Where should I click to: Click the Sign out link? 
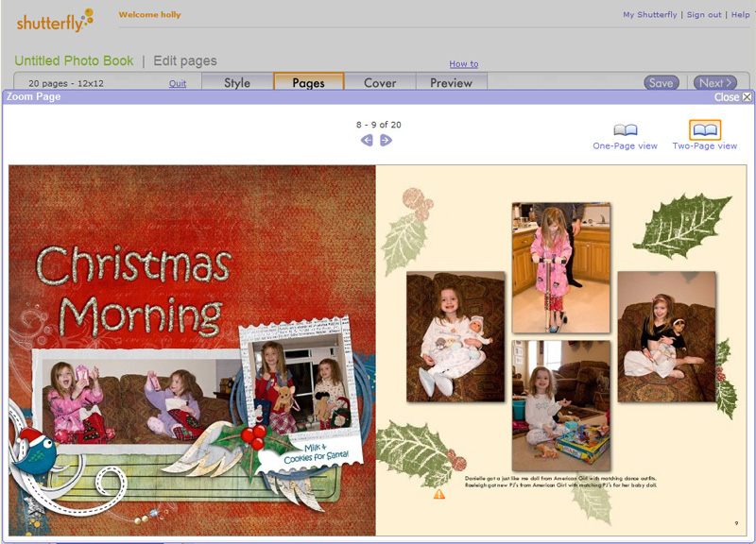[704, 15]
